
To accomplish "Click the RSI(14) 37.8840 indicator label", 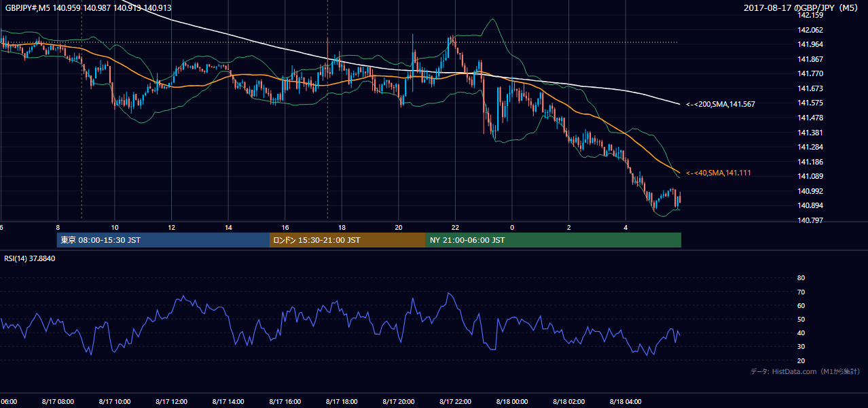I will click(x=30, y=258).
